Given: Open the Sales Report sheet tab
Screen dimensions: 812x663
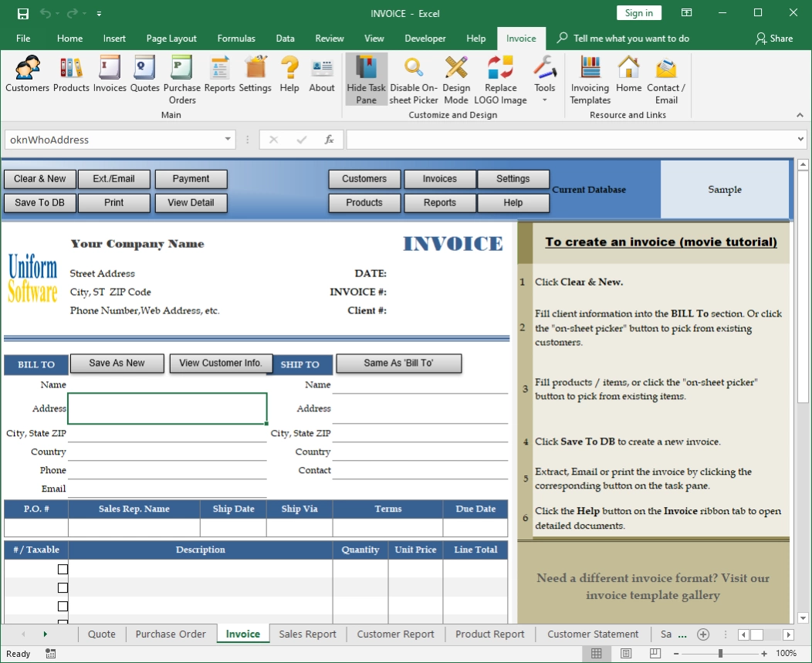Looking at the screenshot, I should click(x=307, y=634).
